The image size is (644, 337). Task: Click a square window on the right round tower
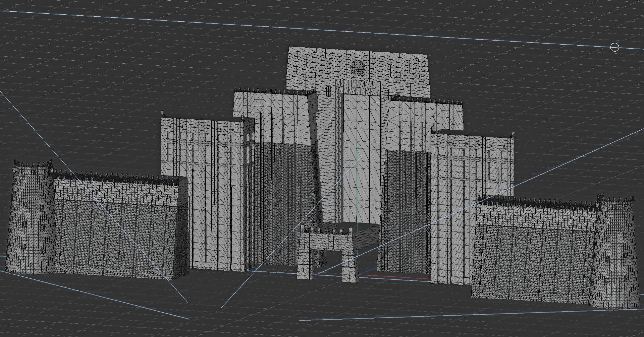click(x=608, y=239)
